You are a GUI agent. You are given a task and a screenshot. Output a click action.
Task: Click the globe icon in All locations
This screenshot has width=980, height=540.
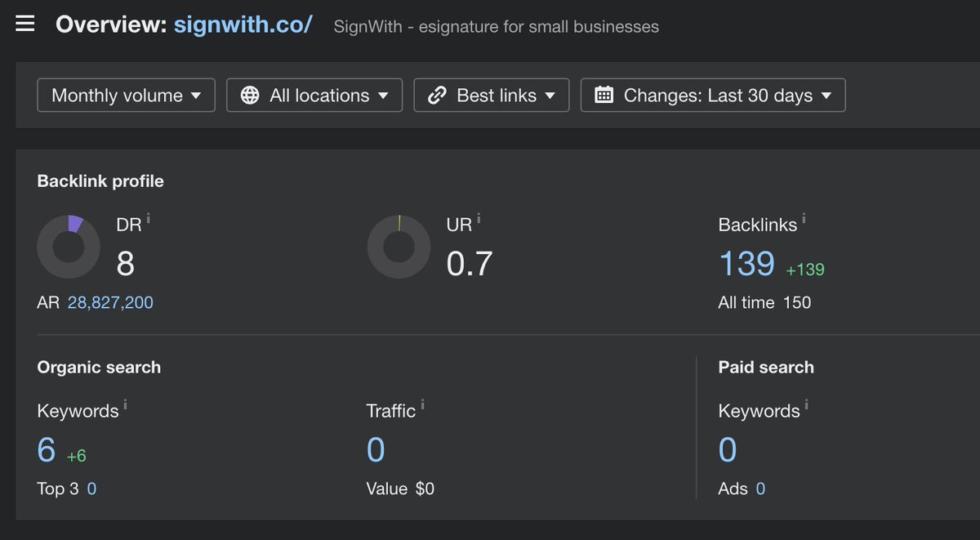click(251, 96)
